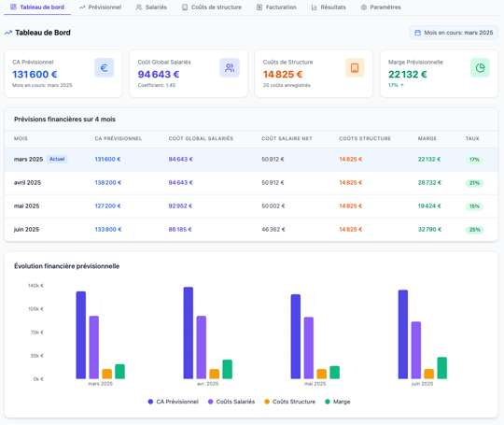Toggle the Marge legend entry
The height and width of the screenshot is (425, 504).
(338, 402)
